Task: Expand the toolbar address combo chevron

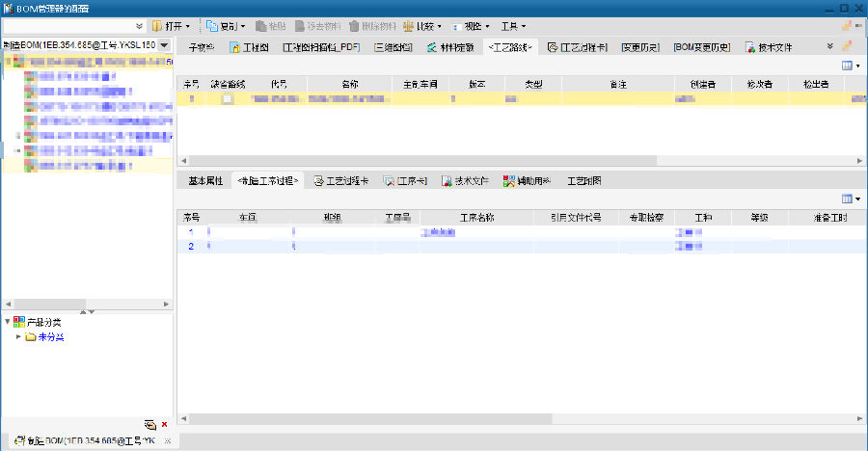Action: pos(139,26)
